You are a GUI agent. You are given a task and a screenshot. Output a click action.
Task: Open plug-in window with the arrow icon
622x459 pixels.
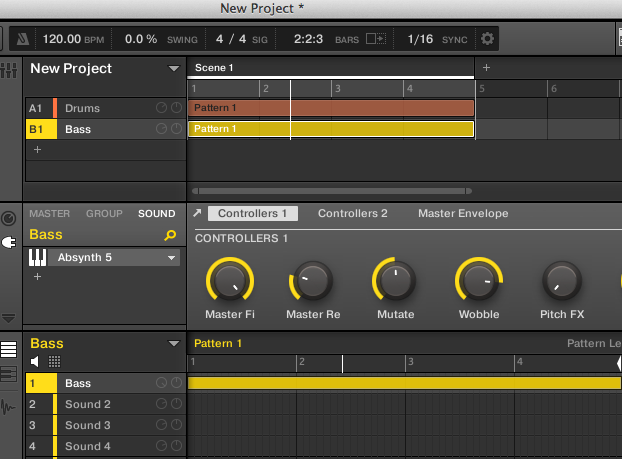[x=197, y=213]
